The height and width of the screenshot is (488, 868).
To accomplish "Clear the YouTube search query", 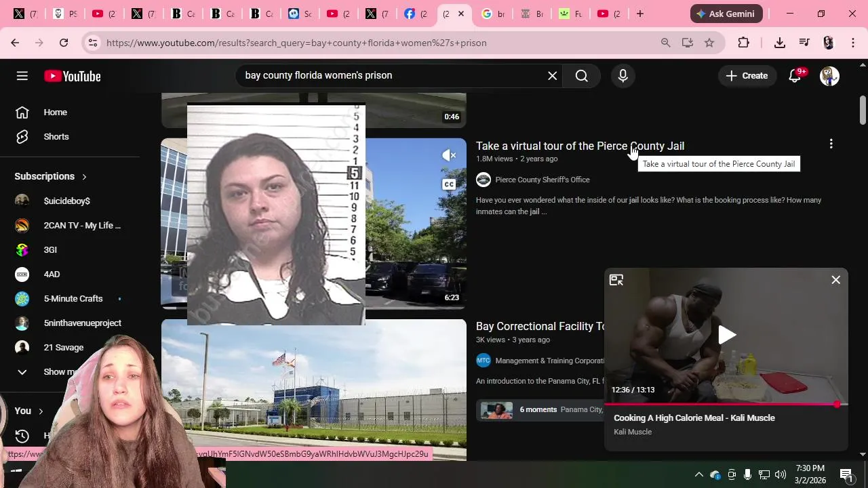I will coord(553,76).
